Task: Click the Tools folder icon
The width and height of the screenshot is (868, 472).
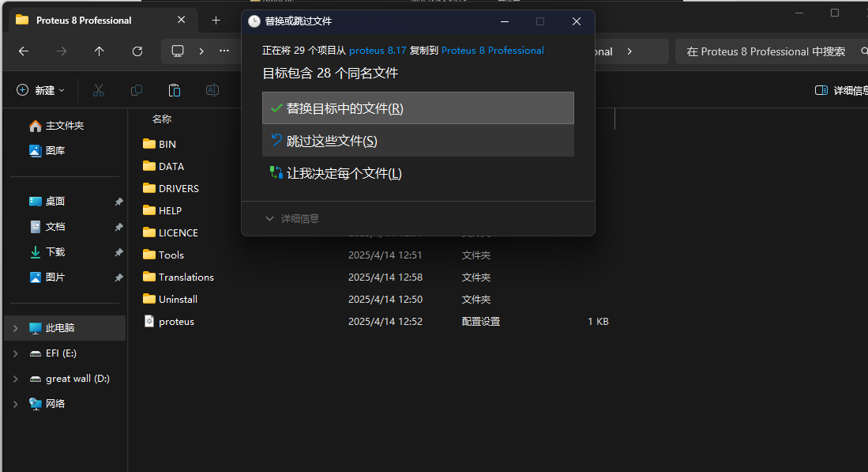Action: 149,255
